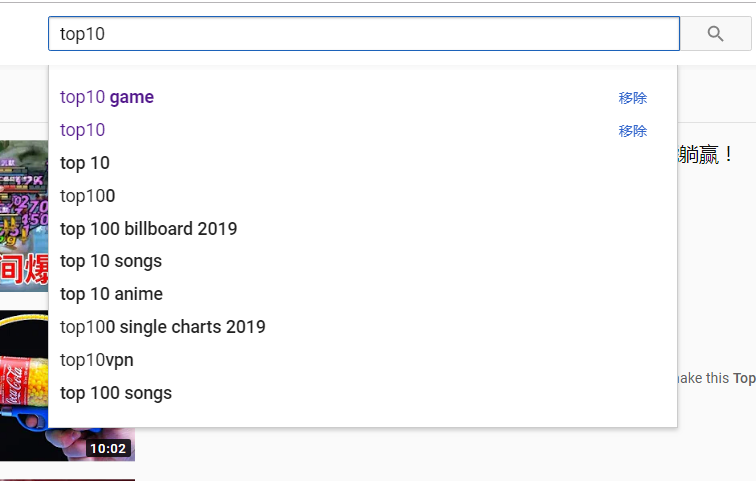The image size is (756, 481).
Task: Open the game video thumbnail with red text
Action: [24, 216]
